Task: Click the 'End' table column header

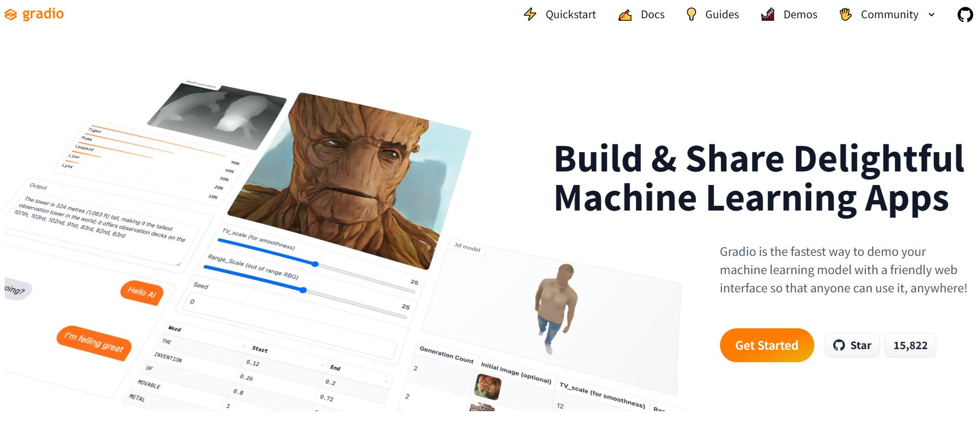Action: (x=335, y=368)
